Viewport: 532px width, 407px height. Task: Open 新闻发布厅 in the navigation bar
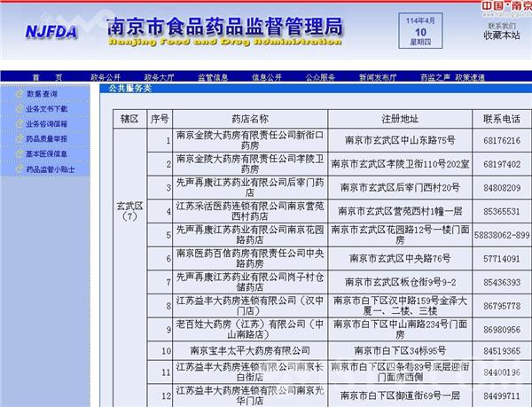point(377,78)
